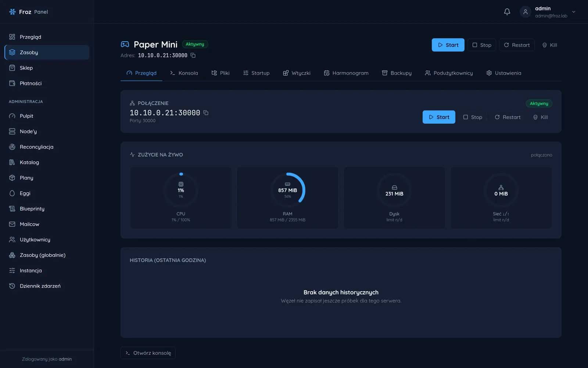
Task: Click the Froz Panel snowflake logo
Action: click(12, 12)
